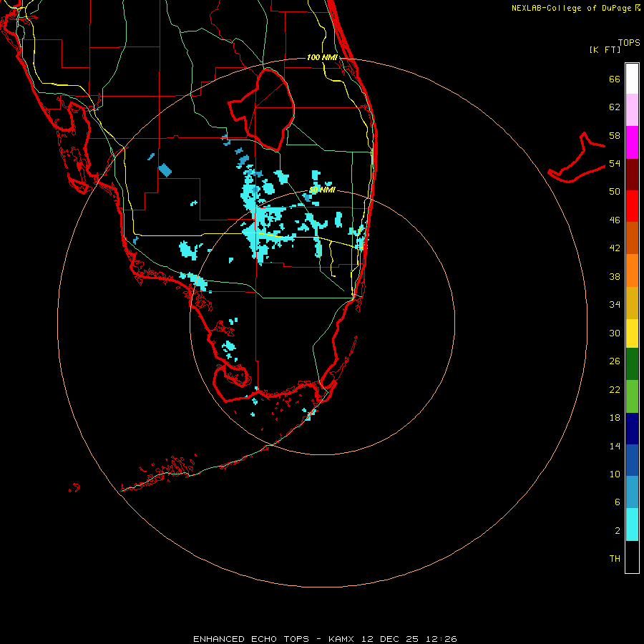Click the navy 22 legend swatch
Viewport: 644px width, 644px height.
632,429
